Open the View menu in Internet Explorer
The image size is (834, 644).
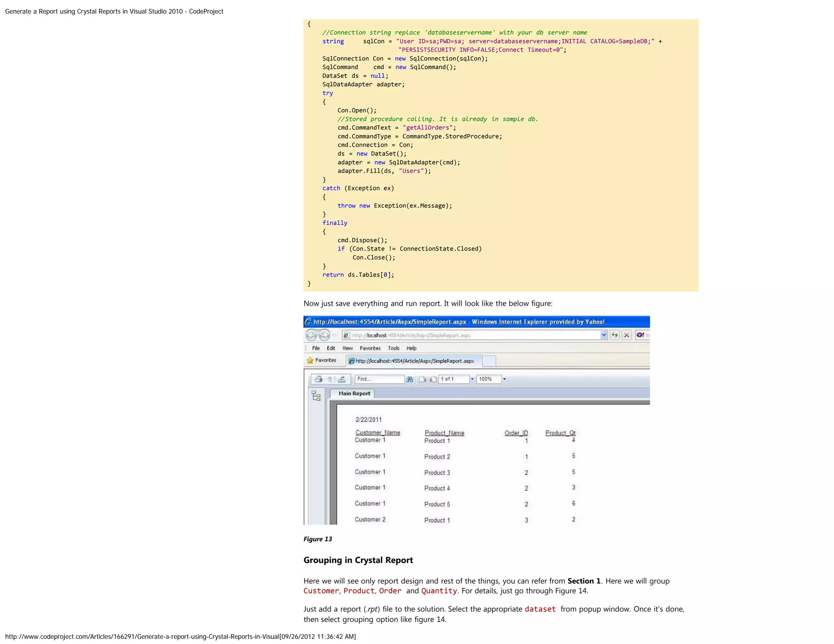click(x=347, y=348)
